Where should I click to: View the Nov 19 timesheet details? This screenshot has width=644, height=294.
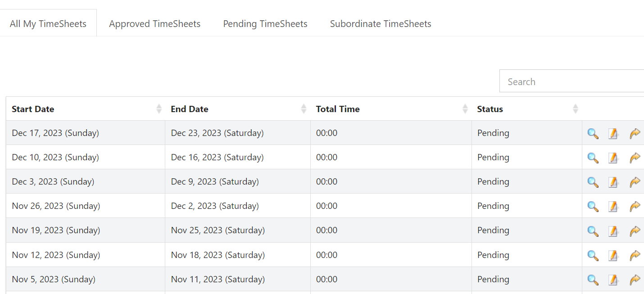click(x=593, y=231)
